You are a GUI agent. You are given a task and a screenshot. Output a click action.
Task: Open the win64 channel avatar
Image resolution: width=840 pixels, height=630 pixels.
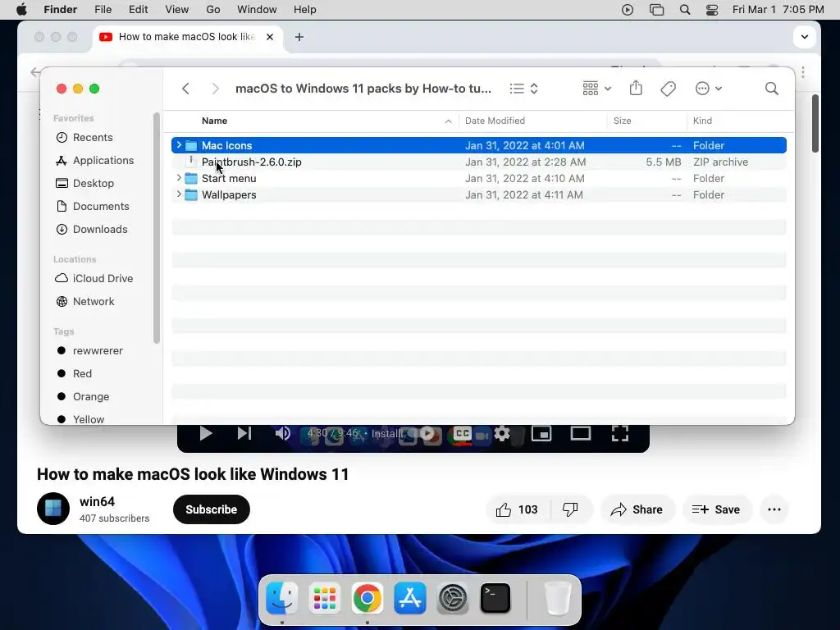(53, 509)
